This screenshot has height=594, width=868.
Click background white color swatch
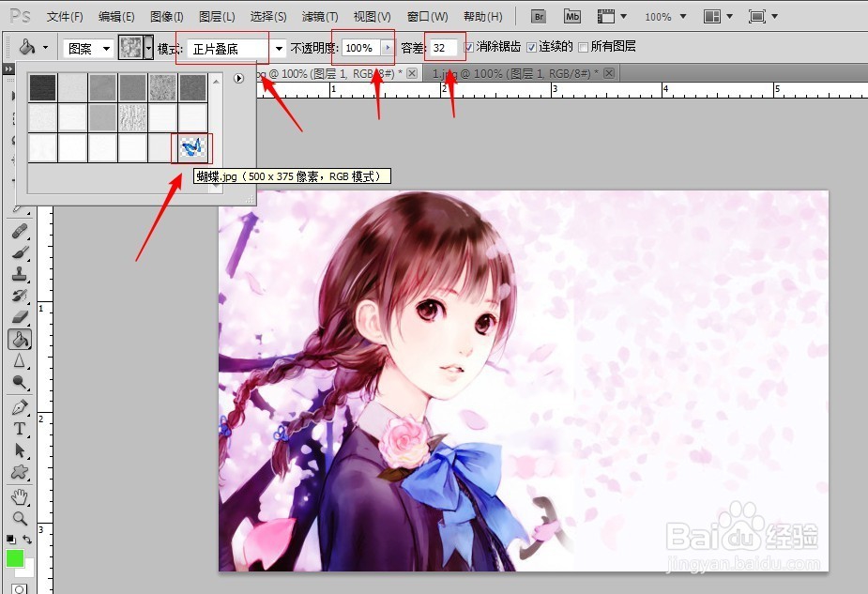[29, 571]
